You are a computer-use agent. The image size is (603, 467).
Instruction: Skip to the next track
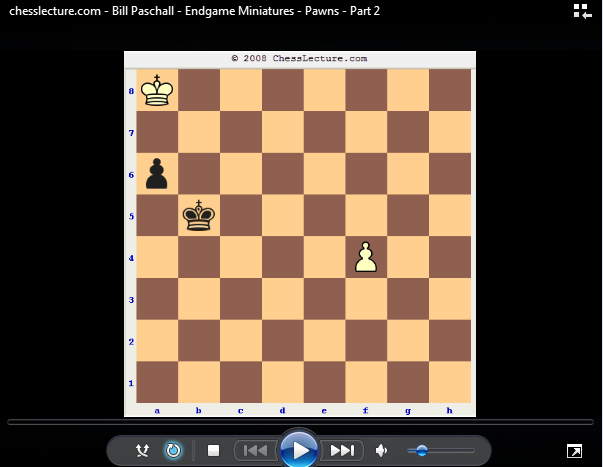(x=342, y=450)
